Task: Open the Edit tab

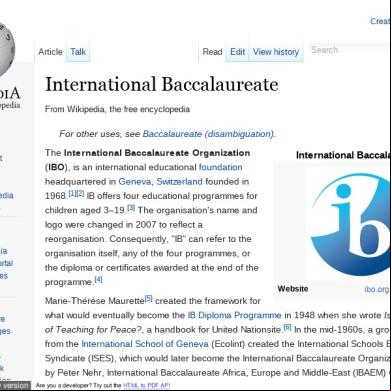Action: [238, 52]
